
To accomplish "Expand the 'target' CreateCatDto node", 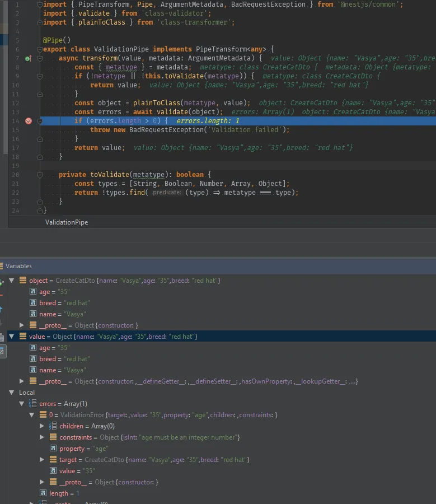I will (x=42, y=460).
